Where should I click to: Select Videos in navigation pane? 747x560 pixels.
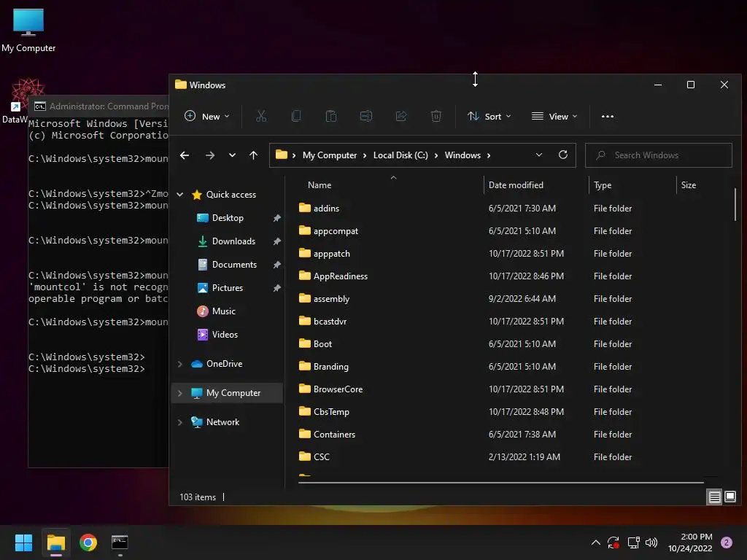click(x=225, y=334)
